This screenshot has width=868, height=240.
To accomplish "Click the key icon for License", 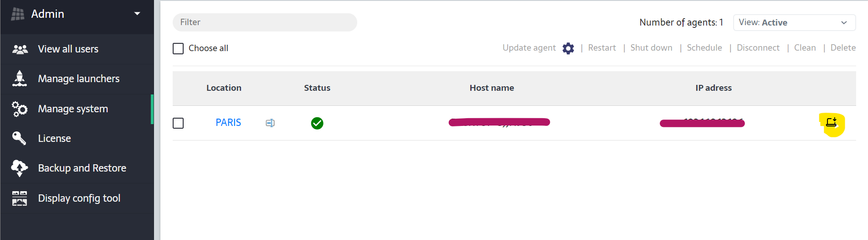I will tap(20, 138).
